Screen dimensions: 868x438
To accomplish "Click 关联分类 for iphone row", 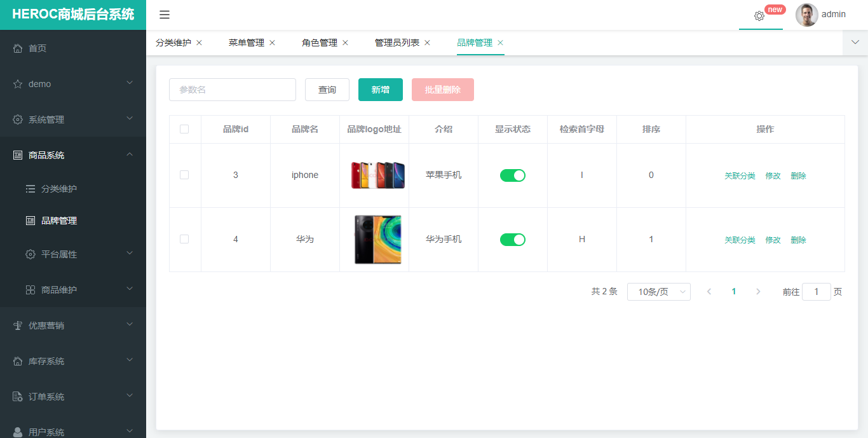I will click(740, 176).
